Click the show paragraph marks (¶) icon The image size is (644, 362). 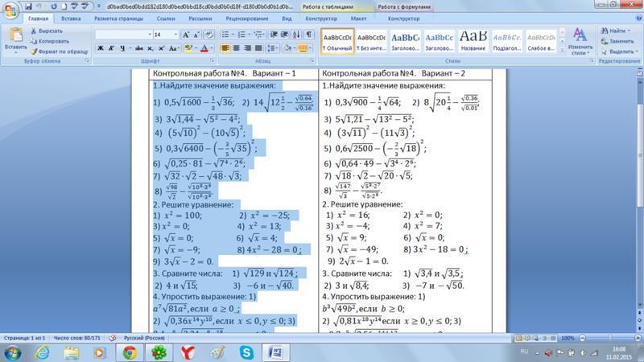click(x=310, y=35)
